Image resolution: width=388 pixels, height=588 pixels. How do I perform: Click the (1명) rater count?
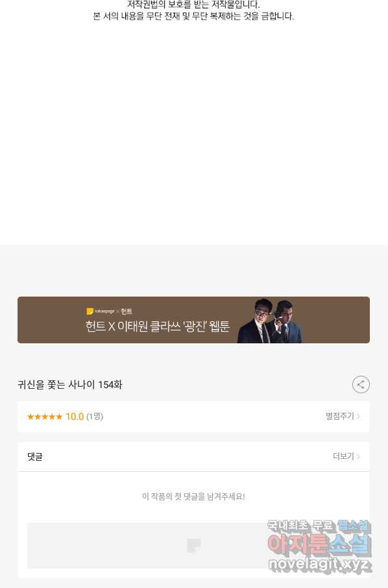95,417
